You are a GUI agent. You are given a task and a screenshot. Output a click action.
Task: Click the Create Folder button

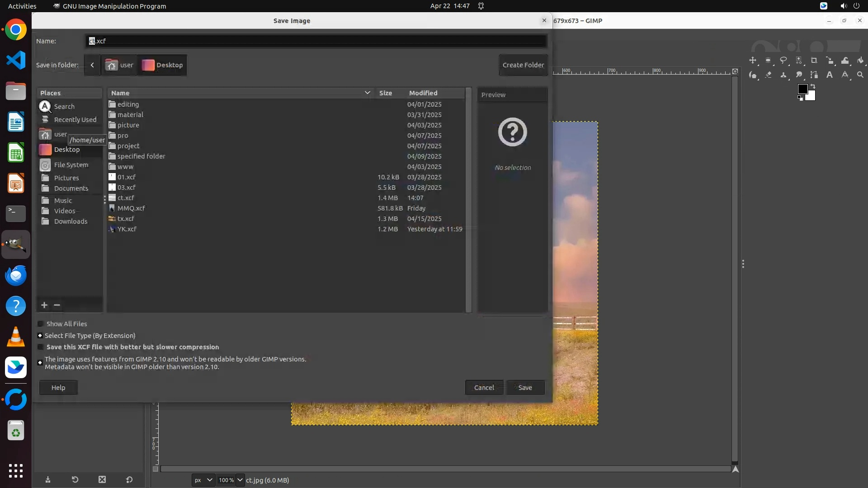click(x=523, y=65)
